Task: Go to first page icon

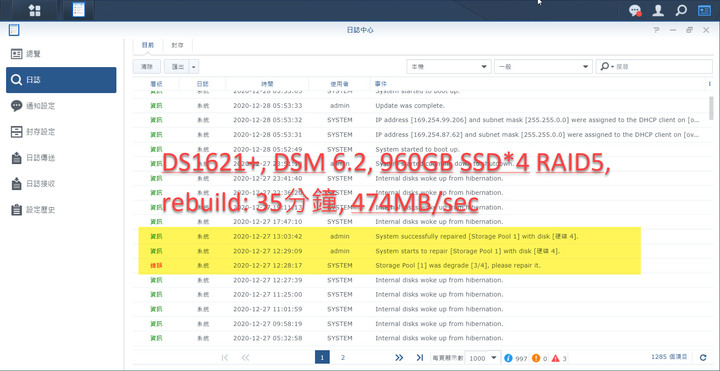Action: (x=225, y=357)
